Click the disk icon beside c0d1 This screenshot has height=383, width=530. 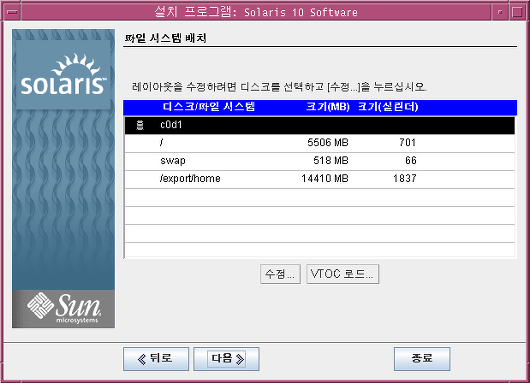tap(140, 125)
